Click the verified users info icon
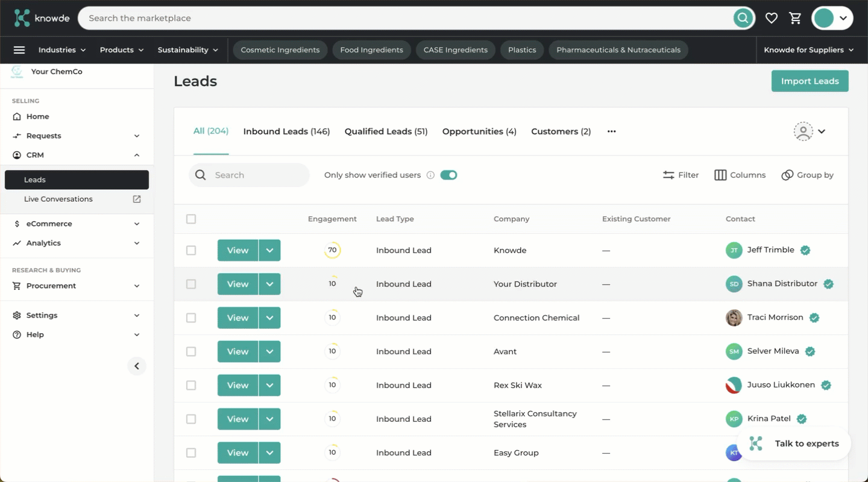This screenshot has height=482, width=868. coord(430,175)
